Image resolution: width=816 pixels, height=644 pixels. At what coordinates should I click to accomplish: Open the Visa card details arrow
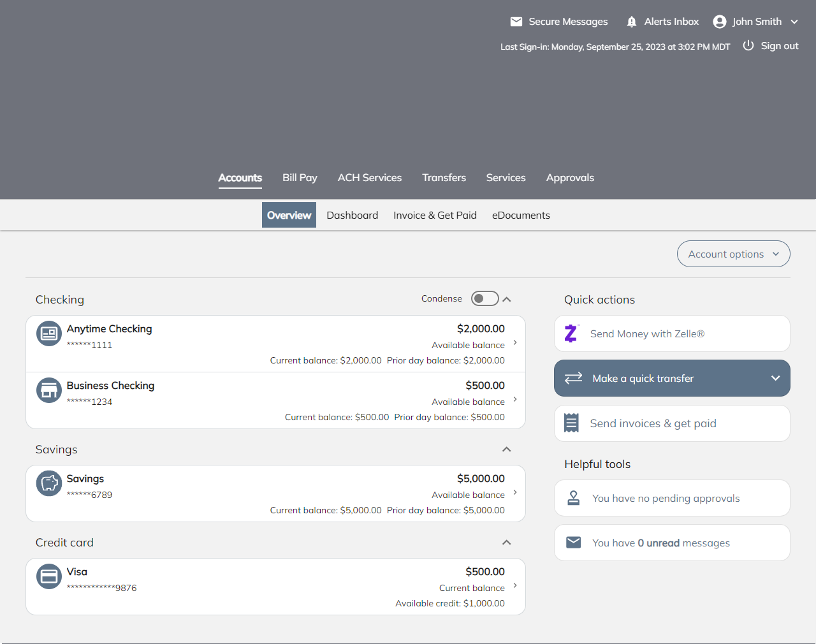[x=515, y=585]
